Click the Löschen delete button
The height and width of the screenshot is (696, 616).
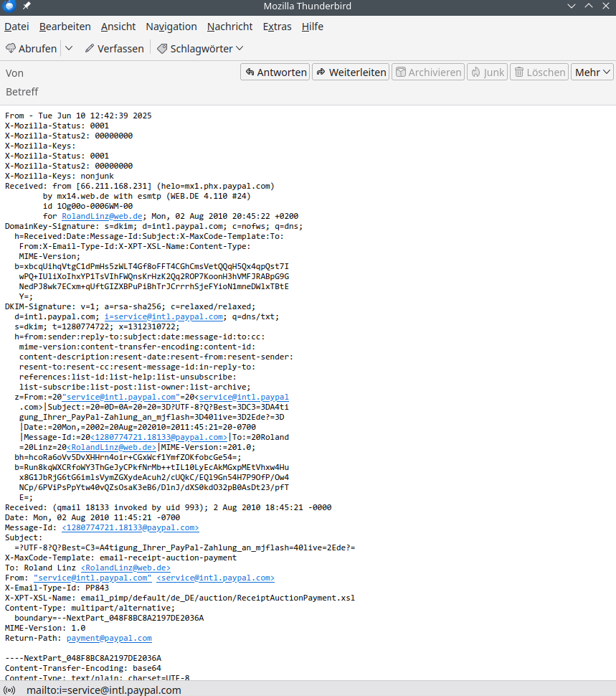[539, 72]
